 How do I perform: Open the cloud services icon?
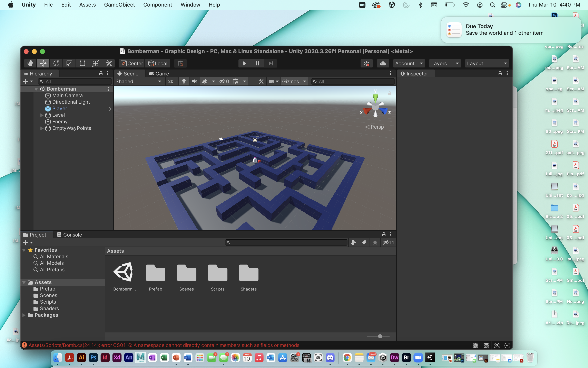pyautogui.click(x=383, y=64)
